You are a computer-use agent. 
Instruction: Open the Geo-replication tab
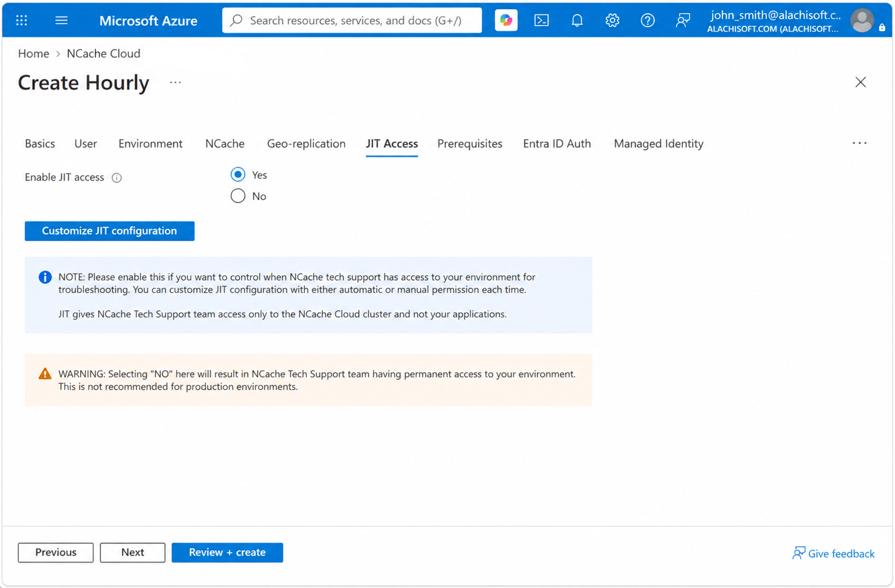[306, 143]
